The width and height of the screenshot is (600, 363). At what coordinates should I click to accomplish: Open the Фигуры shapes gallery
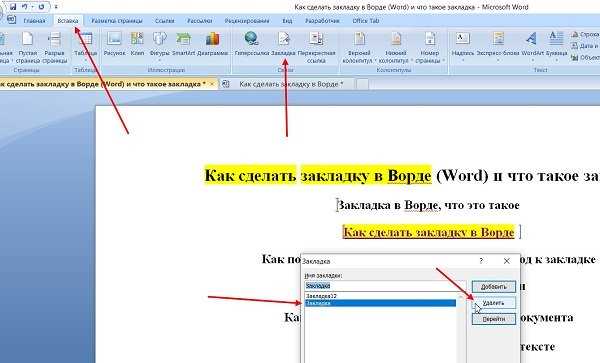click(x=159, y=46)
